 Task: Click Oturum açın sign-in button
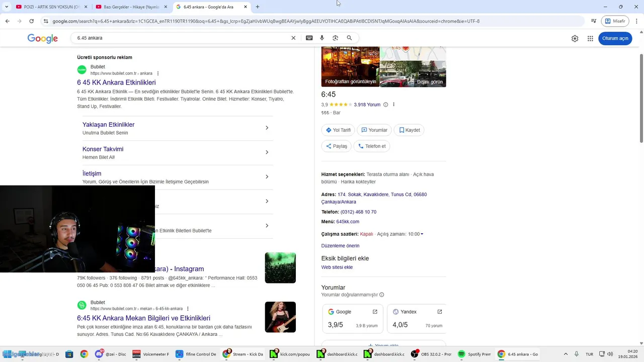click(615, 39)
